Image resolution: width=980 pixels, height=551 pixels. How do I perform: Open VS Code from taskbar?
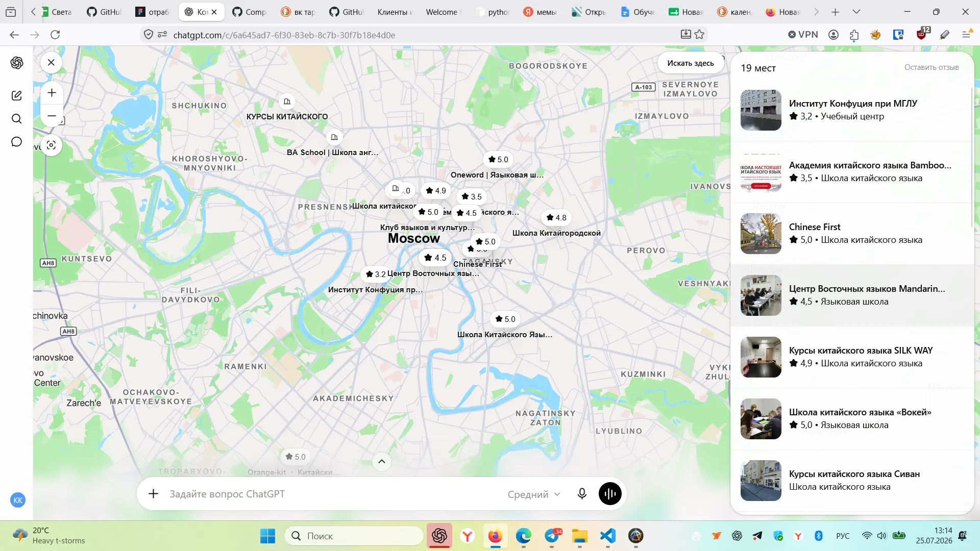[607, 536]
